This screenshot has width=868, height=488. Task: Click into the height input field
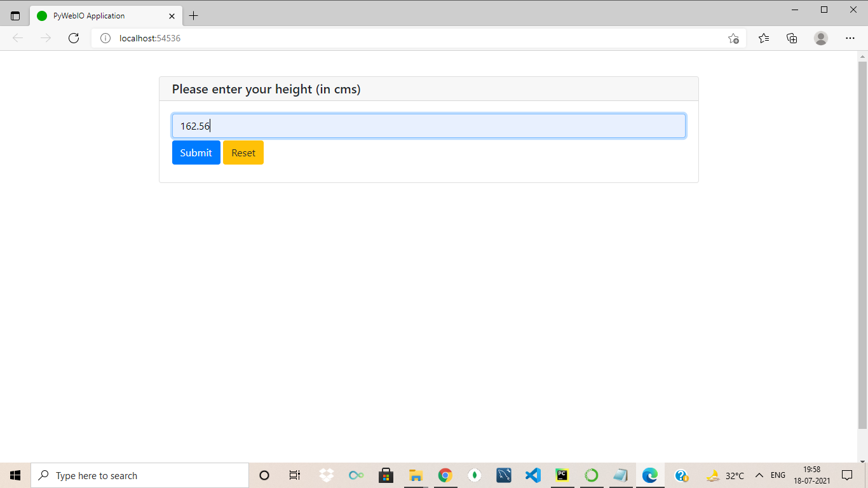(429, 126)
